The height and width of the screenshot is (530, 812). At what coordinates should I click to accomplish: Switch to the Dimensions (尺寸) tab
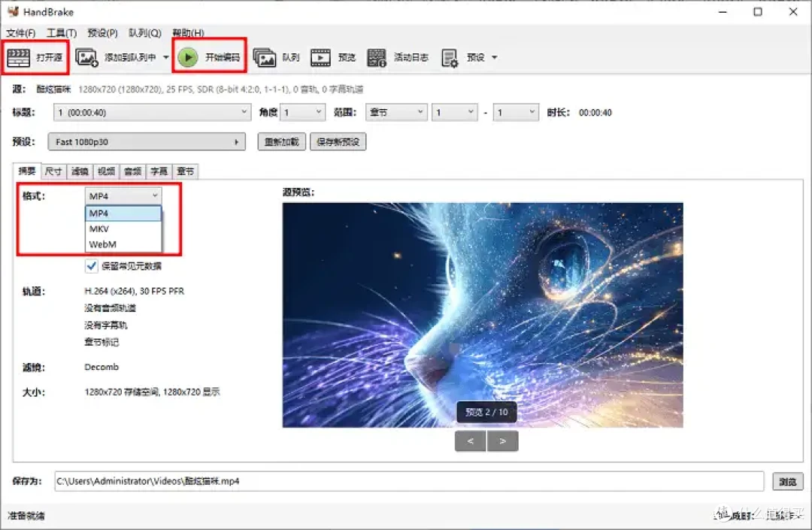point(53,171)
